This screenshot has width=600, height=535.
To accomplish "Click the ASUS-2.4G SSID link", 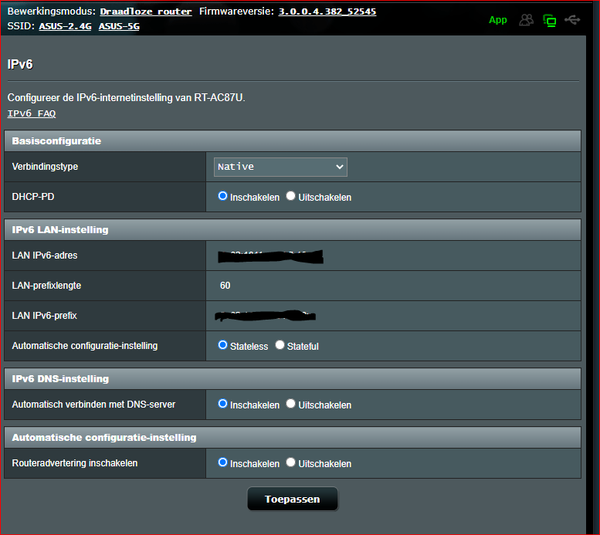I will click(65, 26).
